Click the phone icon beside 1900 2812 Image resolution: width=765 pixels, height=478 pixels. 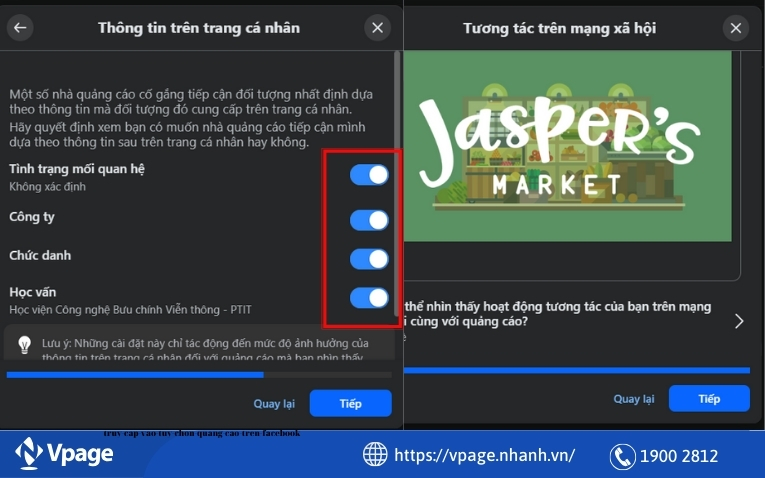click(623, 457)
